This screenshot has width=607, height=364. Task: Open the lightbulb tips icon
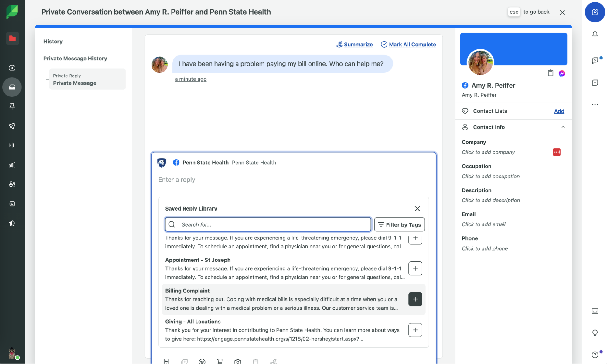tap(595, 333)
